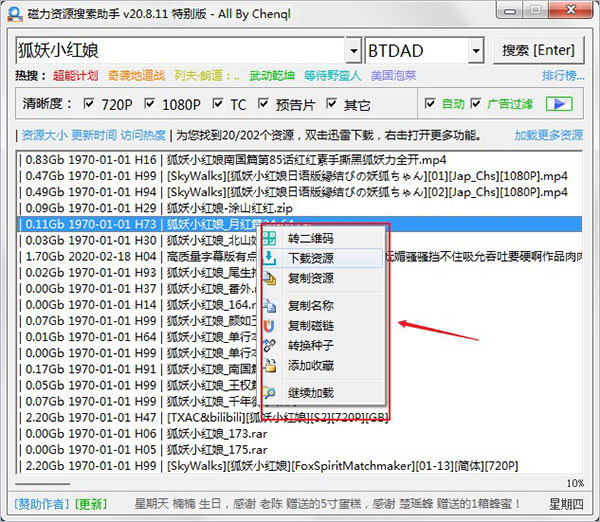Click the download arrow icon beside 下载资源
The image size is (600, 522).
click(x=269, y=258)
